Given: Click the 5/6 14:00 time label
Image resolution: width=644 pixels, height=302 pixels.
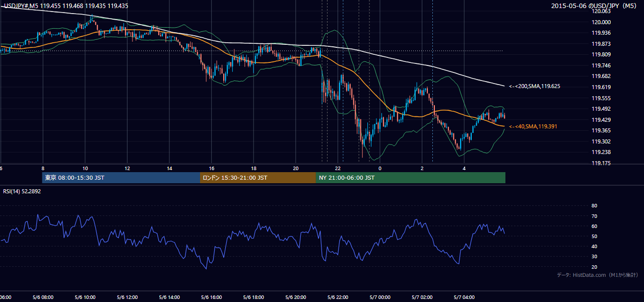Looking at the screenshot, I should click(x=169, y=297).
